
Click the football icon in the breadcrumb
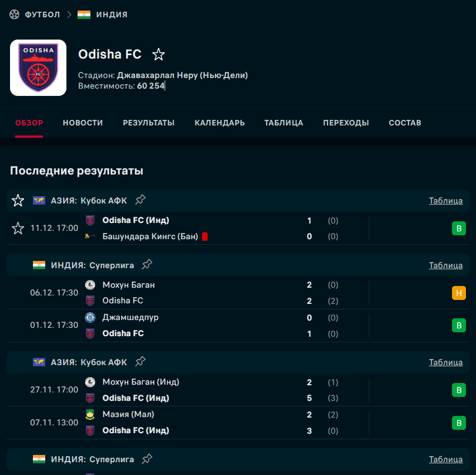click(14, 14)
